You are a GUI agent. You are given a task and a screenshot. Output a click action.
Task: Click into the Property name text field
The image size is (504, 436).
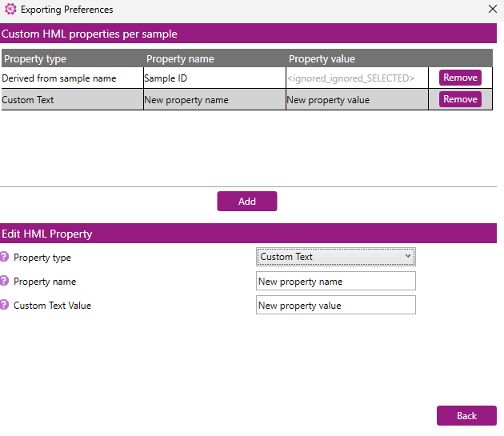click(x=335, y=281)
